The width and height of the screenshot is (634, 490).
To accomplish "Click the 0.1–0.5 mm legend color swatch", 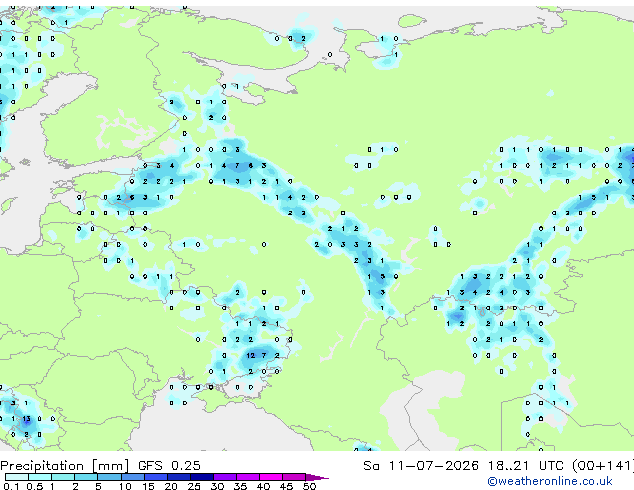I will click(x=17, y=477).
